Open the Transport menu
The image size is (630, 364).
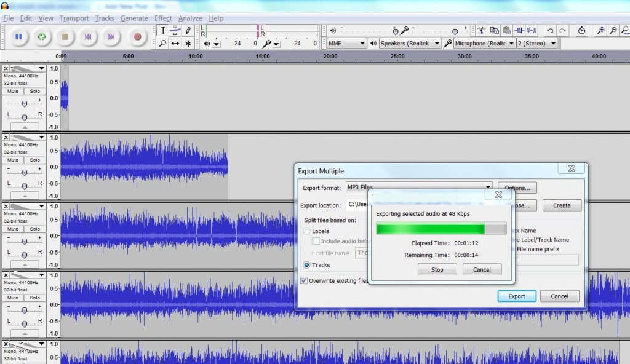point(74,18)
